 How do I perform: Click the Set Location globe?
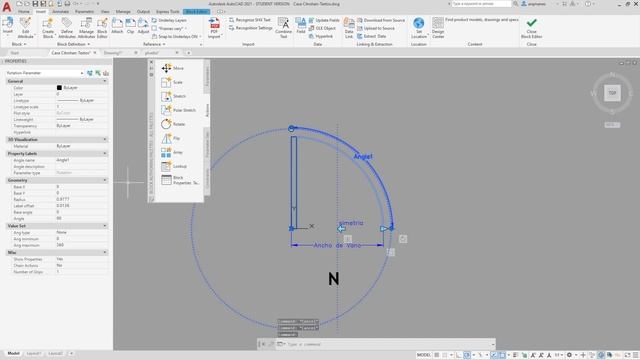pyautogui.click(x=419, y=28)
